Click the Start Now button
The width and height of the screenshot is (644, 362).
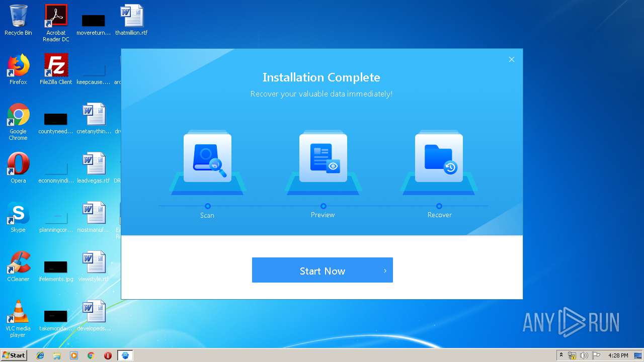[322, 270]
